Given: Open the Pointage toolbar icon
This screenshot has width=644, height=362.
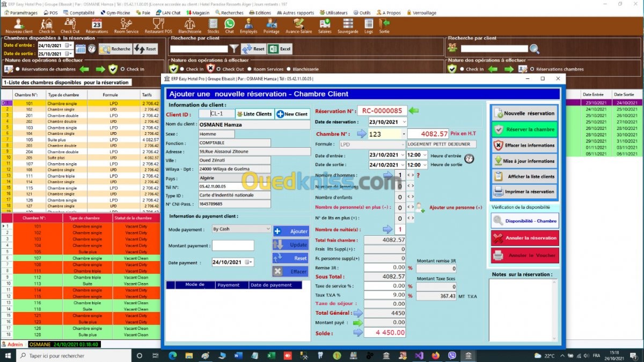Looking at the screenshot, I should [x=272, y=26].
